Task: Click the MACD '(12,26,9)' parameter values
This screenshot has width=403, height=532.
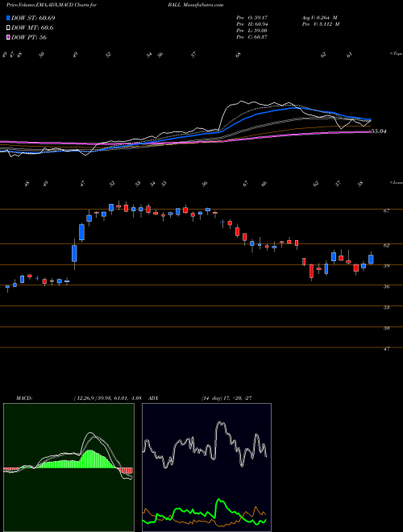Action: click(106, 397)
